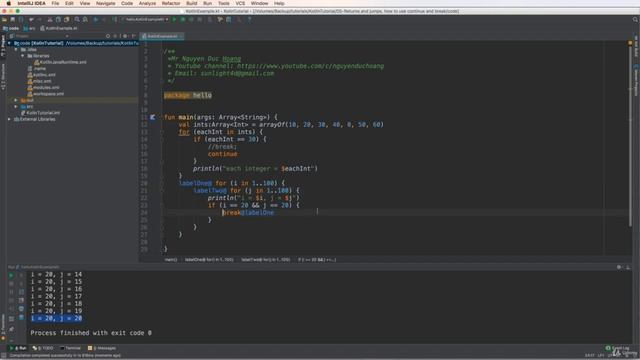This screenshot has height=360, width=640.
Task: Click the Stop button in the Run panel
Action: (x=11, y=284)
